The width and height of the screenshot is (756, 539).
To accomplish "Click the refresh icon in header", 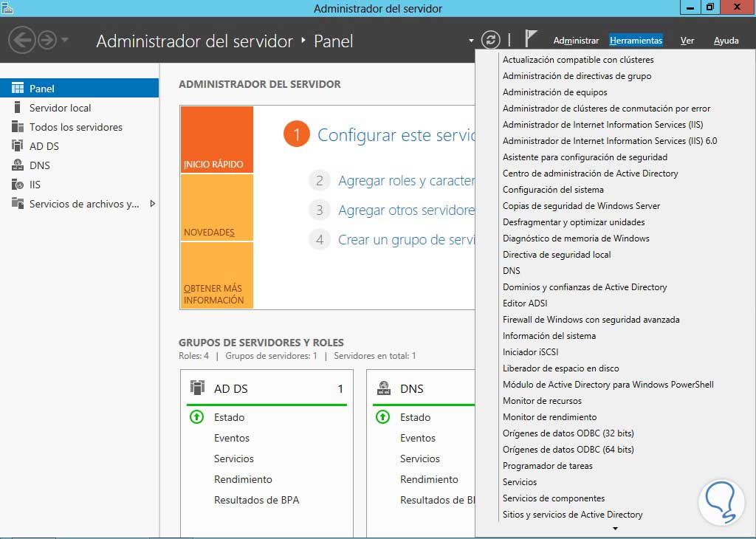I will [x=491, y=40].
